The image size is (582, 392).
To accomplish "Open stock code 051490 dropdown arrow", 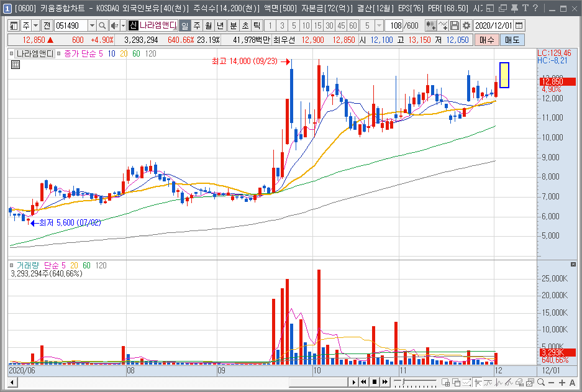I will pyautogui.click(x=92, y=25).
